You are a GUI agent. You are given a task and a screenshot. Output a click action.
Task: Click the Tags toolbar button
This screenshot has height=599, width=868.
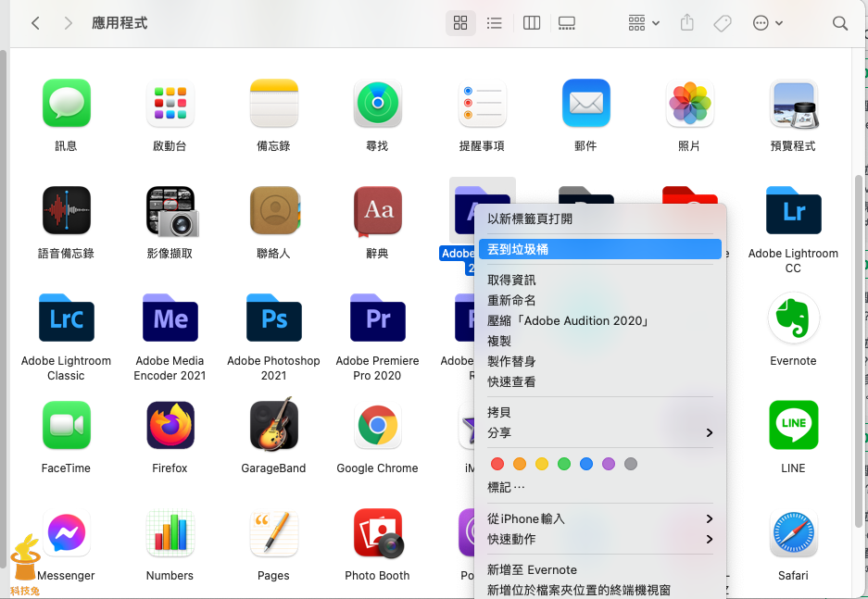[x=723, y=22]
